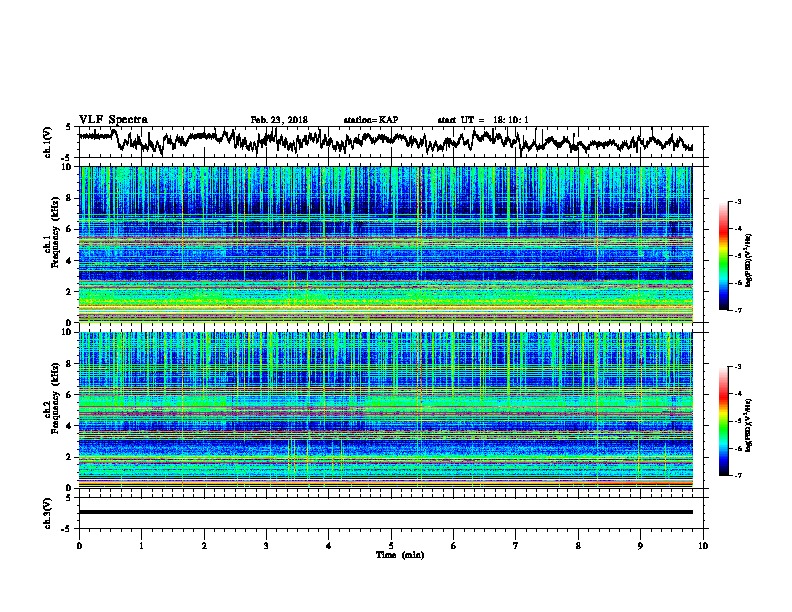Click the time axis tick label "10"
Screen dimensions: 792x612
coord(703,546)
